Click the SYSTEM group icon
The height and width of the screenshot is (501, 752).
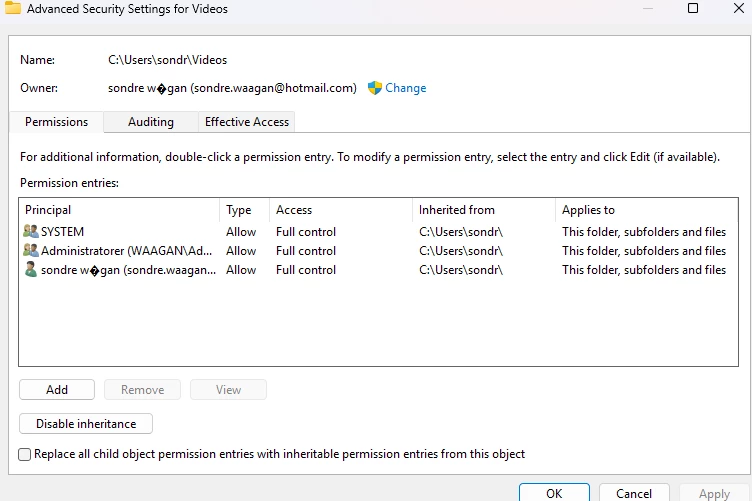(31, 231)
